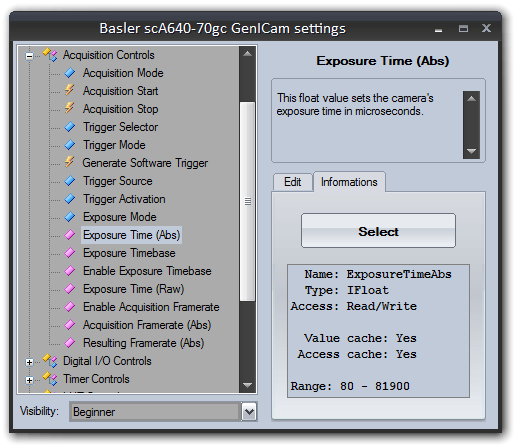Image resolution: width=516 pixels, height=446 pixels.
Task: Click the blue diamond icon beside Exposure Mode
Action: [70, 217]
